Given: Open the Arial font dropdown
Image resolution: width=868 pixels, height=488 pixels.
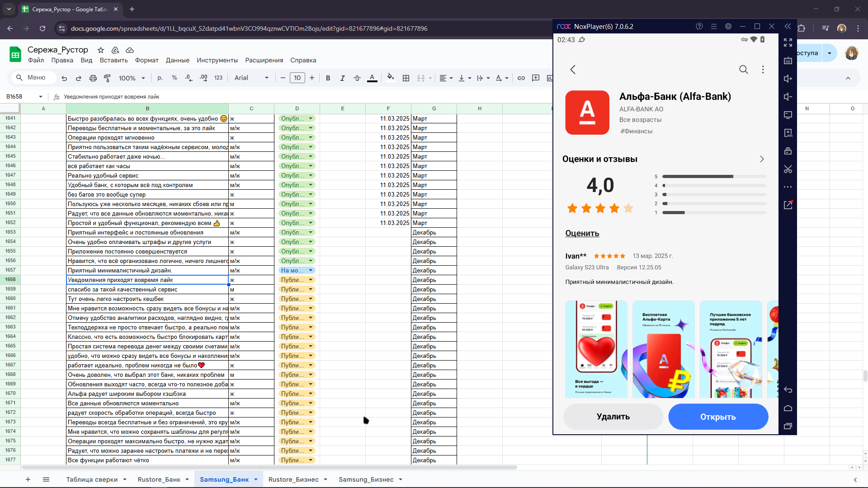Looking at the screenshot, I should 251,78.
